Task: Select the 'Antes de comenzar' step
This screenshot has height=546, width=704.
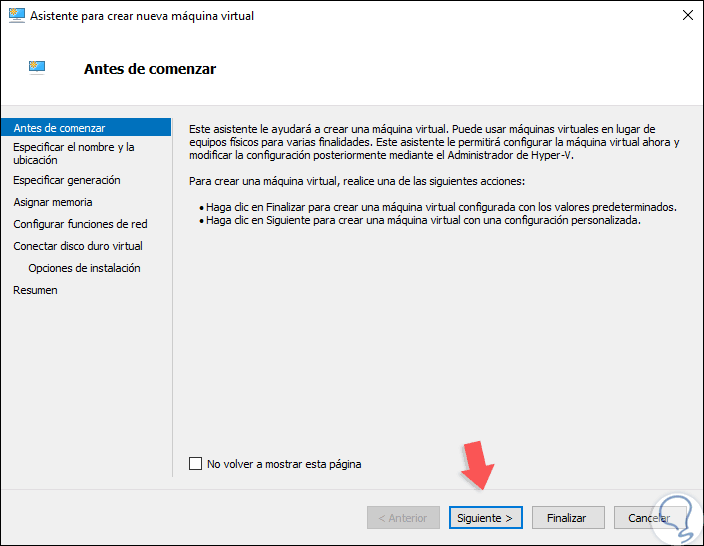Action: (x=60, y=128)
